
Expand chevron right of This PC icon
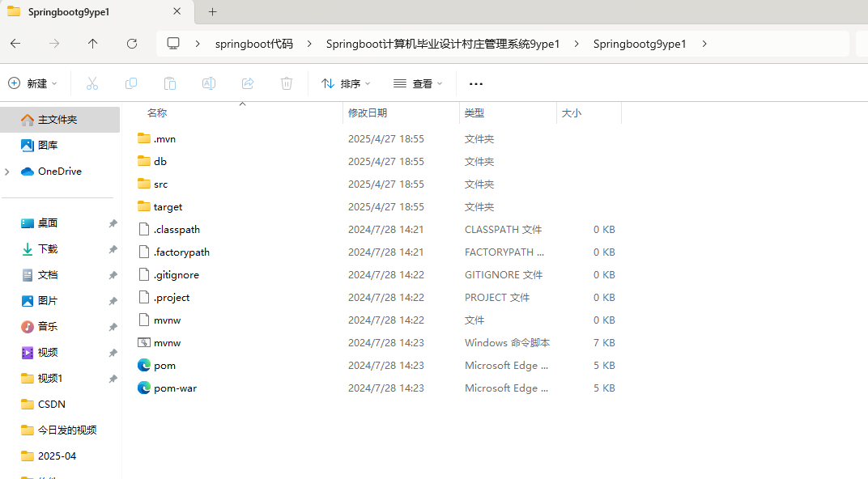198,44
